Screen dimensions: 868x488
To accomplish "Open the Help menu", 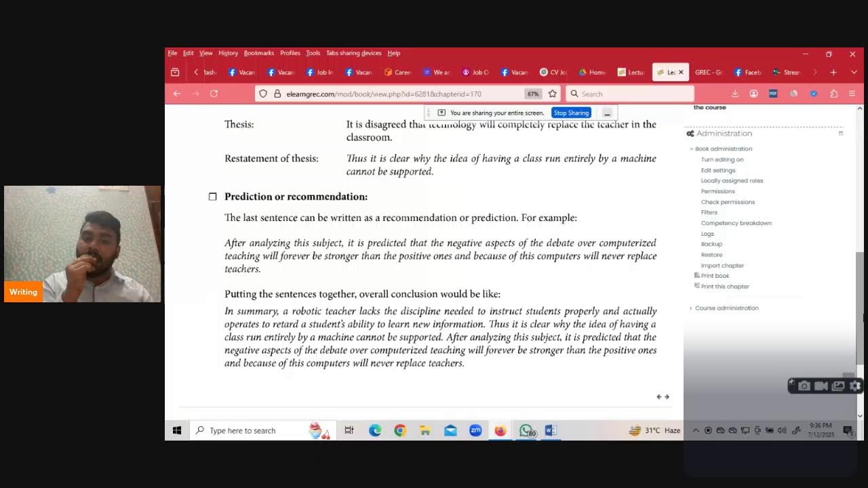I will point(394,53).
